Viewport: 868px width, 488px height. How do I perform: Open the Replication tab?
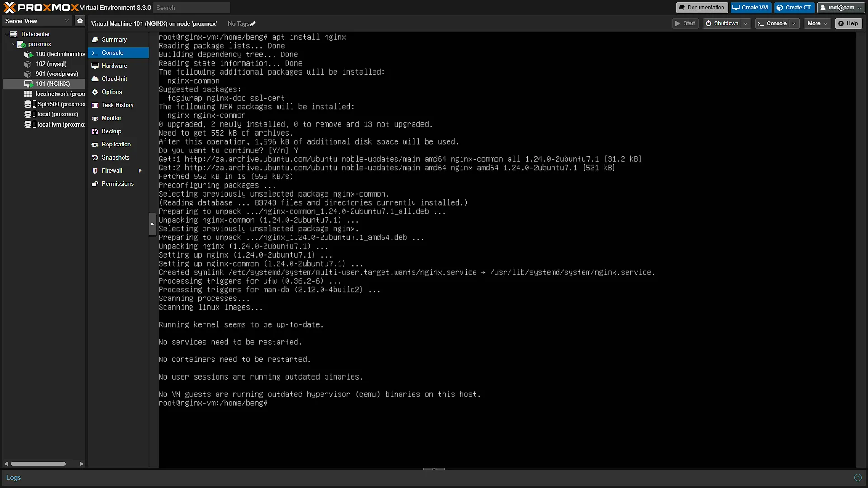(118, 145)
